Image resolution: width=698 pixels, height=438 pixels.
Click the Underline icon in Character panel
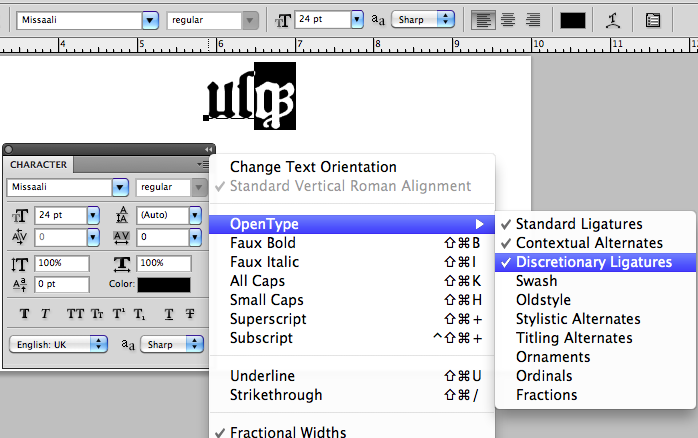[170, 313]
